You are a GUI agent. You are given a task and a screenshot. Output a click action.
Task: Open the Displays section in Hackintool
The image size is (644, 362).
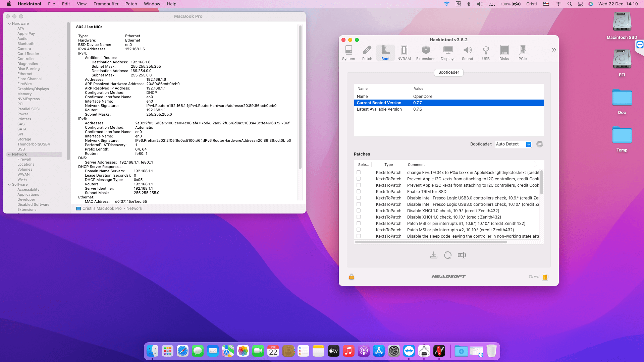coord(448,53)
